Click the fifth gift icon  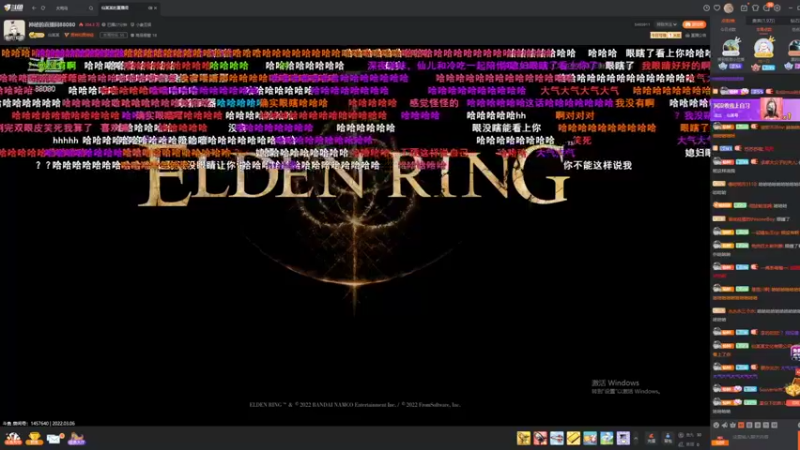[x=590, y=438]
